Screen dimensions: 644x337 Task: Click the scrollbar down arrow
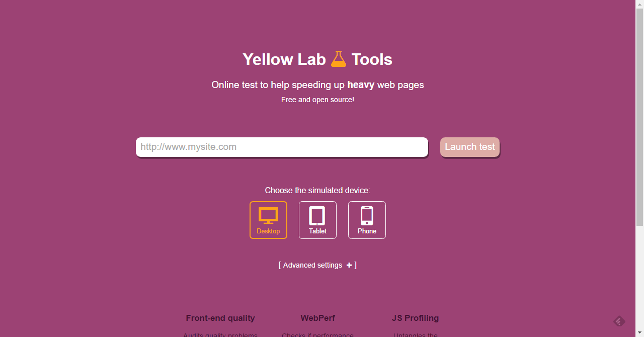[639, 333]
